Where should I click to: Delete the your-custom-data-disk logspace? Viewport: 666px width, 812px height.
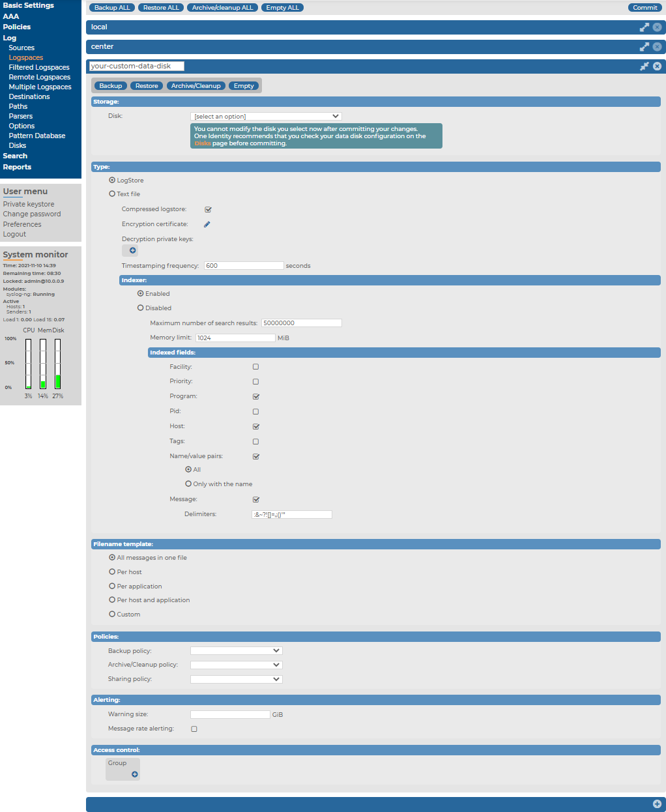[657, 66]
